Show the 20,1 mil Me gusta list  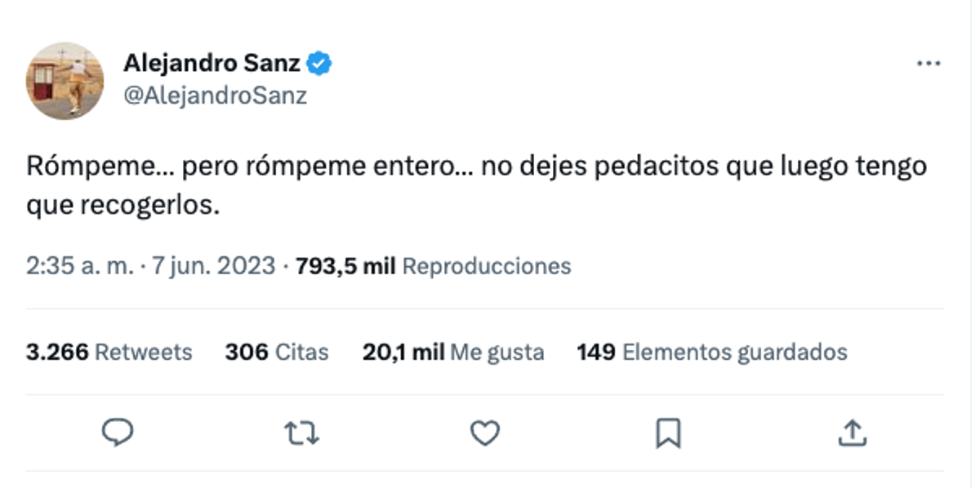[453, 353]
